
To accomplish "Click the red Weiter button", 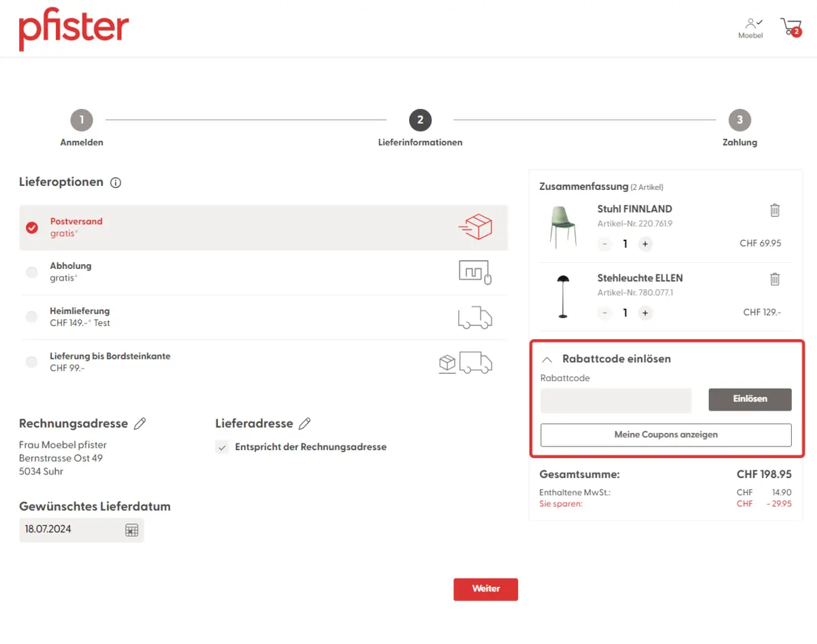I will pos(485,589).
